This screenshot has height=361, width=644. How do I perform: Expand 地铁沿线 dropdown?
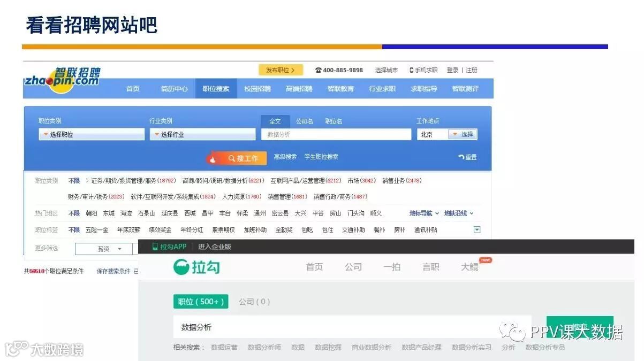pos(459,213)
